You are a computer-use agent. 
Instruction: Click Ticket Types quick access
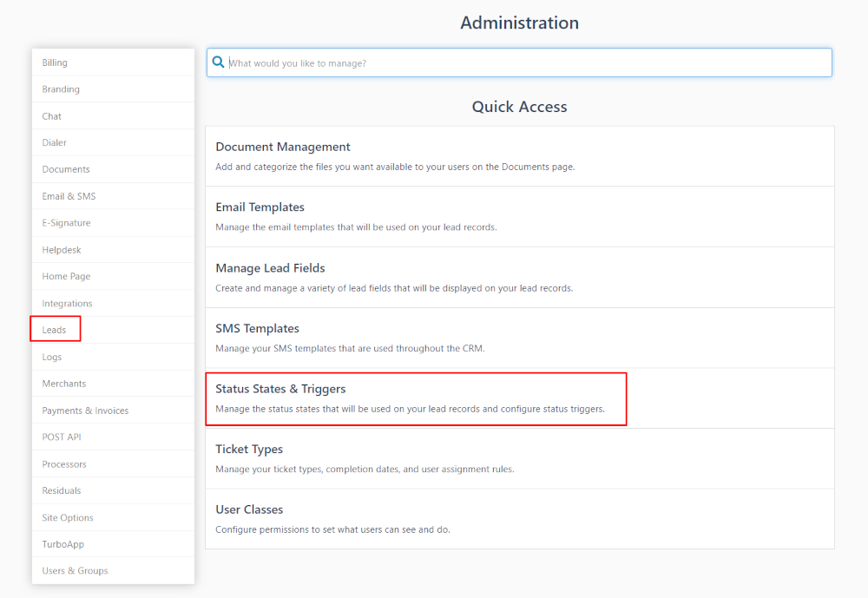click(519, 458)
